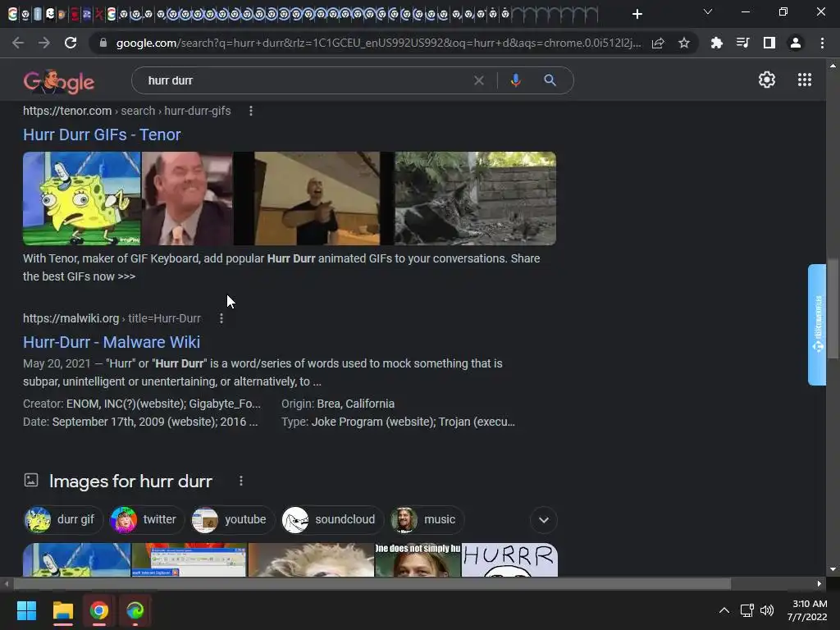Image resolution: width=840 pixels, height=630 pixels.
Task: Open the cat GIF thumbnail
Action: click(x=475, y=199)
